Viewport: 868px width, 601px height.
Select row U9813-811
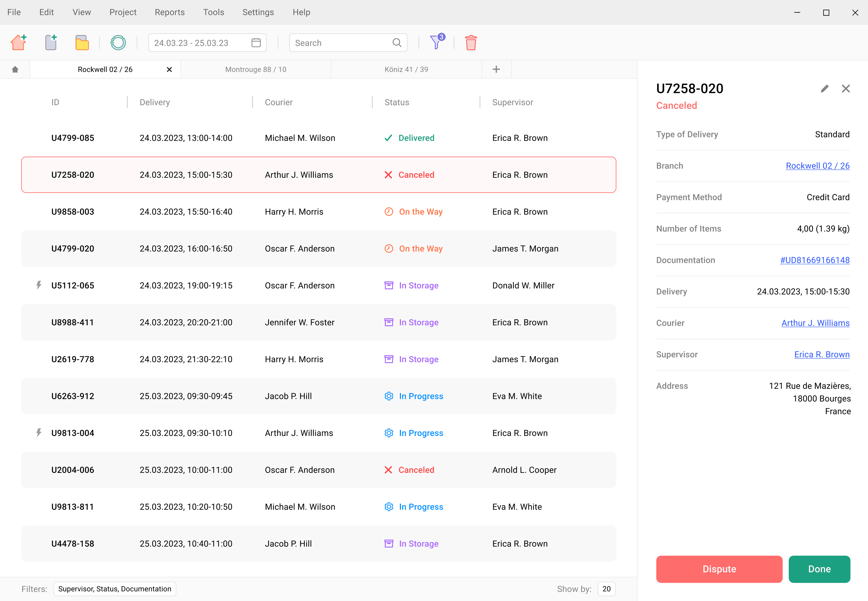319,507
